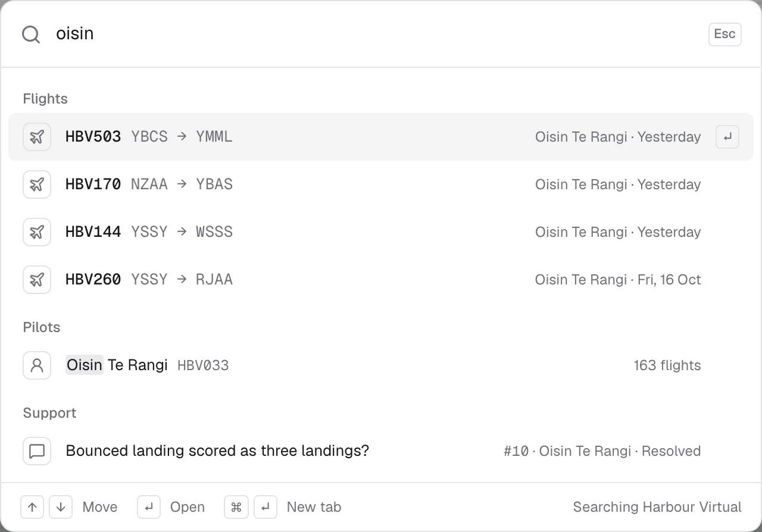Click the "Pilots" section heading
The width and height of the screenshot is (762, 532).
coord(42,327)
